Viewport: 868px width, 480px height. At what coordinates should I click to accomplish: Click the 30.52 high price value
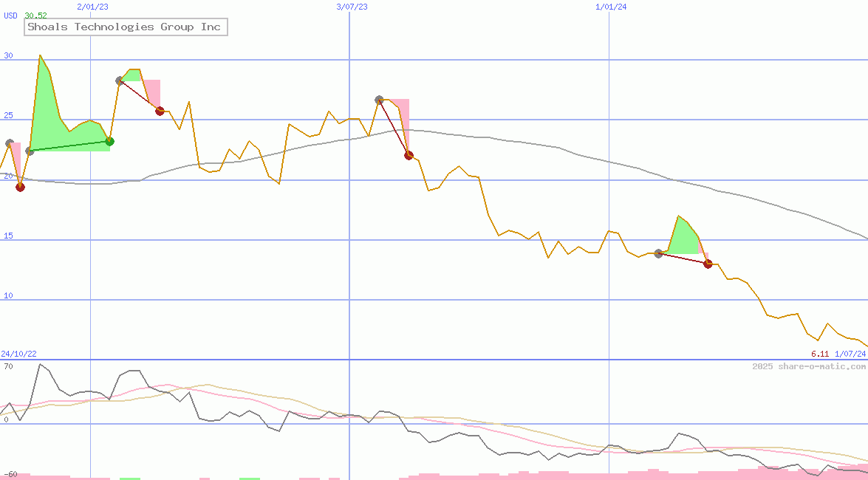[35, 16]
